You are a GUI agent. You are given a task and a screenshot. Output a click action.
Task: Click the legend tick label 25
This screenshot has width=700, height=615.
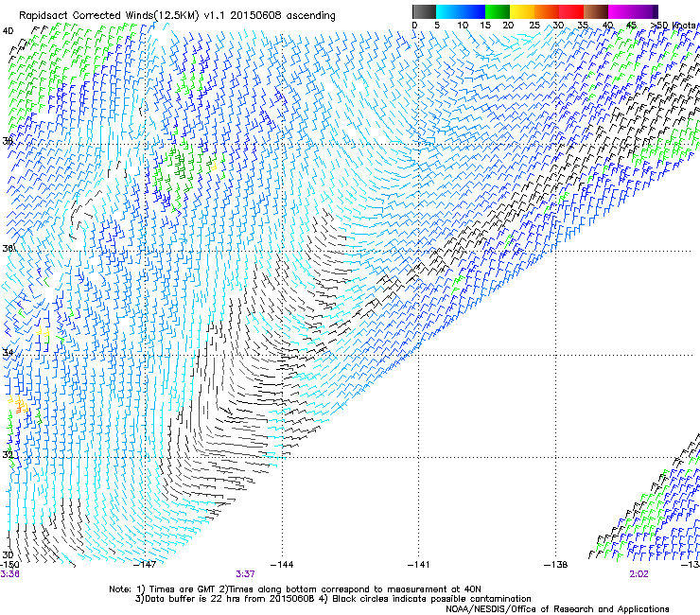coord(534,26)
